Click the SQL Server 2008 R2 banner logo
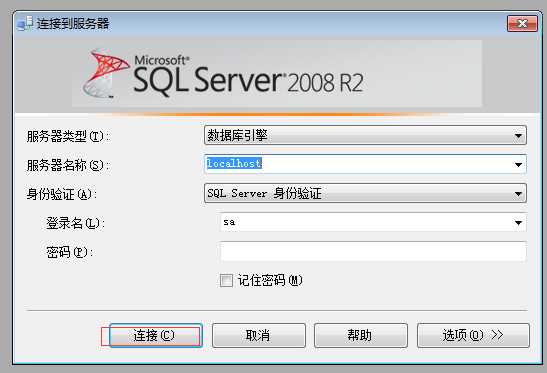The image size is (547, 373). coord(223,74)
